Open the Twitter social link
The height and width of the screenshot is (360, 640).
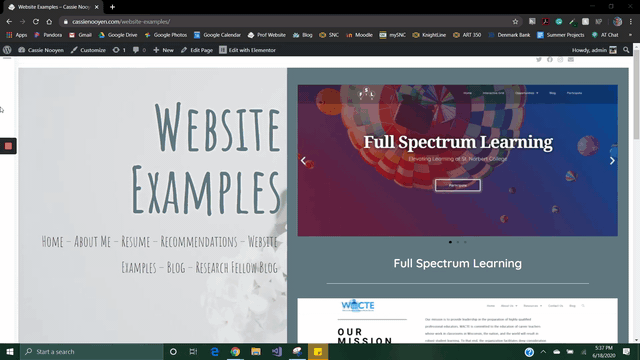click(x=539, y=60)
